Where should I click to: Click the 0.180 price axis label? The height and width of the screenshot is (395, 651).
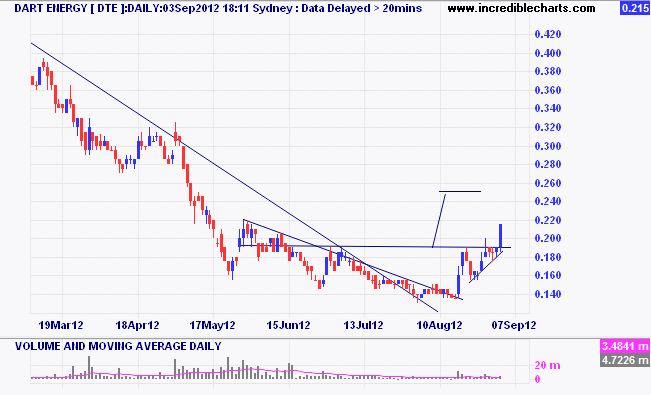click(548, 257)
